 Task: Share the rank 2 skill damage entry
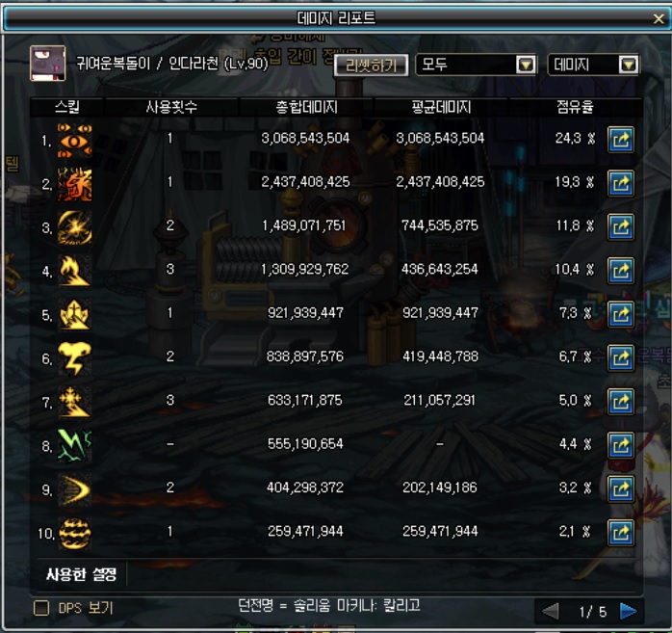pyautogui.click(x=621, y=183)
